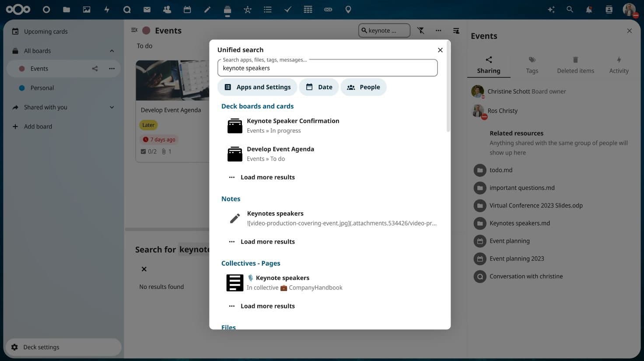Open the Tables app from the top bar
The image size is (644, 361).
pyautogui.click(x=308, y=9)
